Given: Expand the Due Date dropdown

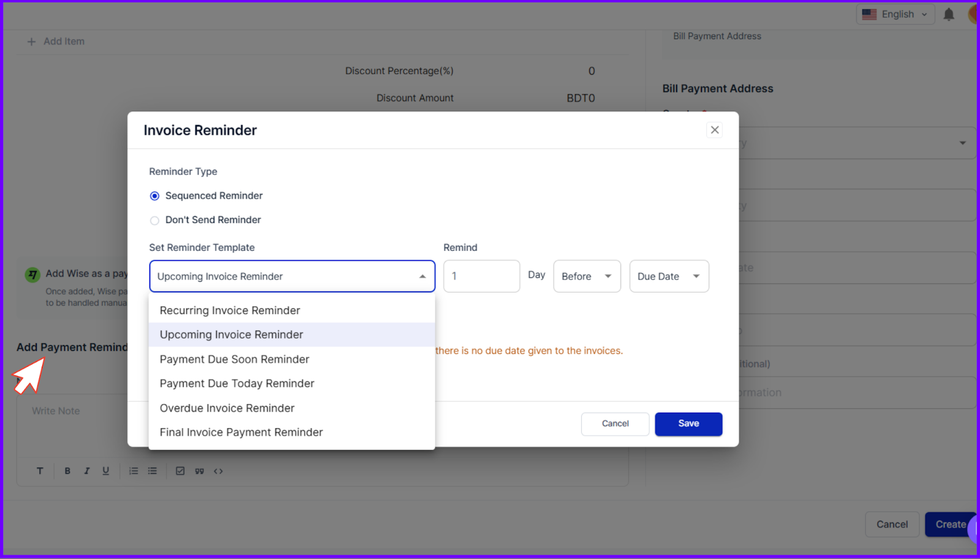Looking at the screenshot, I should click(668, 276).
